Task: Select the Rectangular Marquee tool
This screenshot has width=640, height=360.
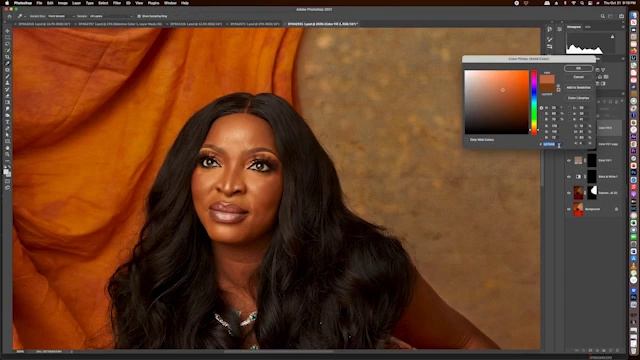Action: (7, 37)
